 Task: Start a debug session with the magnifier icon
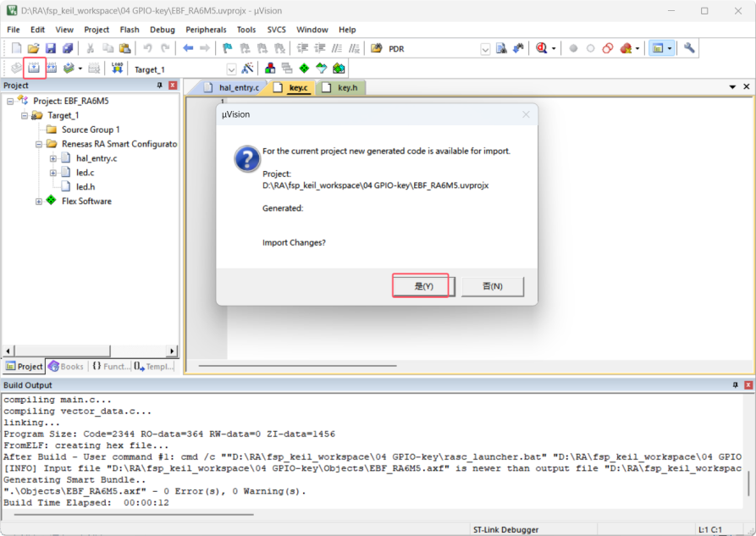[x=542, y=48]
